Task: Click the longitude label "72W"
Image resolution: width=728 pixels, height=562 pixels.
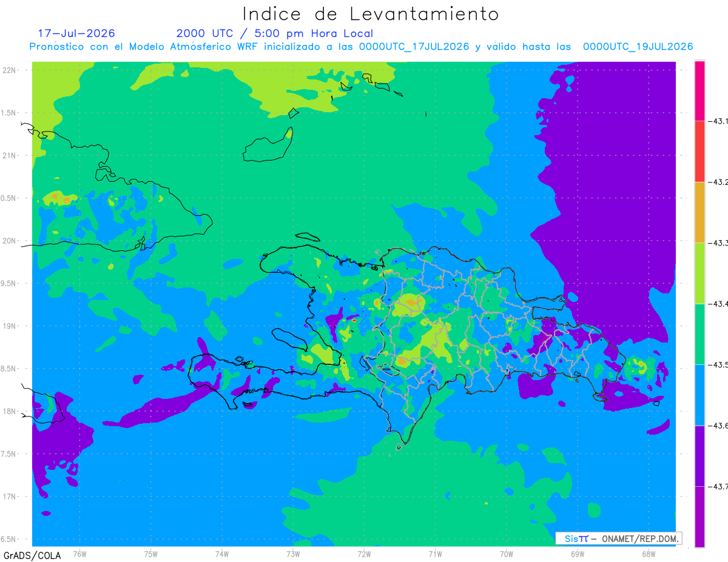Action: point(364,554)
